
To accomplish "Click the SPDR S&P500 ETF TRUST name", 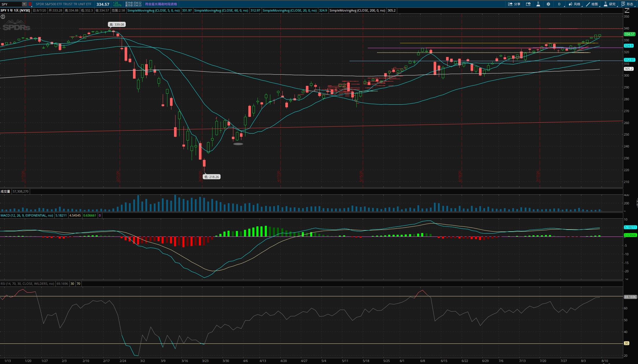I will click(64, 4).
